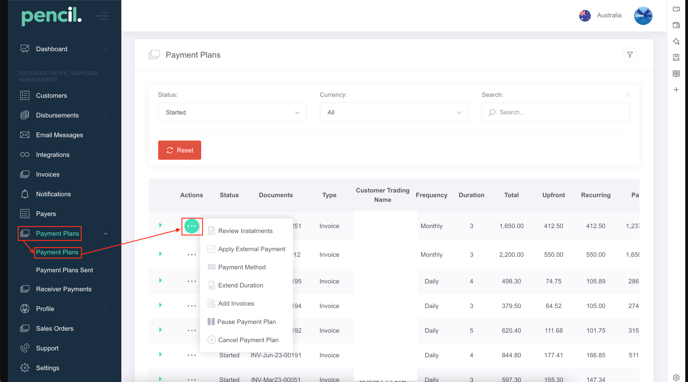
Task: Expand row arrow for 498.30 plan
Action: tap(160, 280)
